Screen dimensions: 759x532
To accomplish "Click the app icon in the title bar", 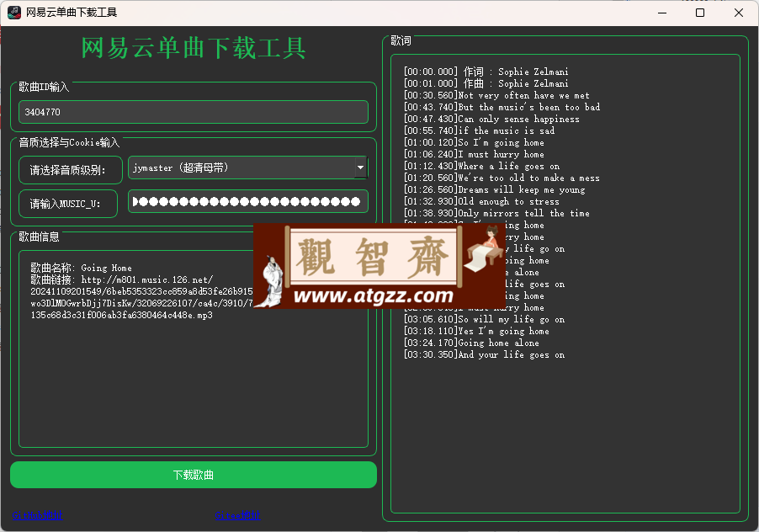I will [x=14, y=12].
